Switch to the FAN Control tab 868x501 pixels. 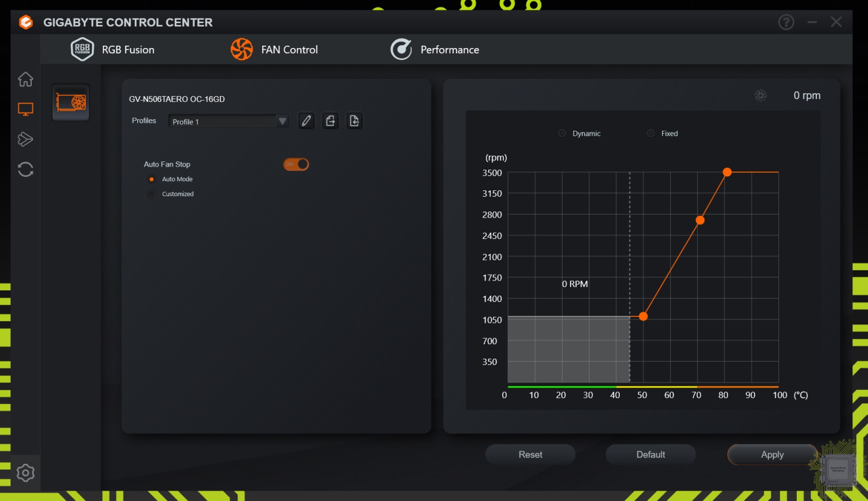point(274,50)
